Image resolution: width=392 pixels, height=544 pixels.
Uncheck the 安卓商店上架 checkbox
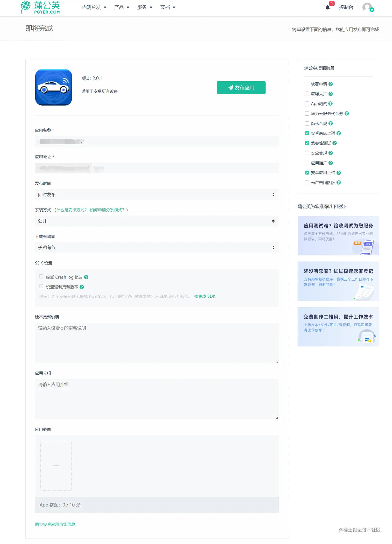click(x=307, y=133)
